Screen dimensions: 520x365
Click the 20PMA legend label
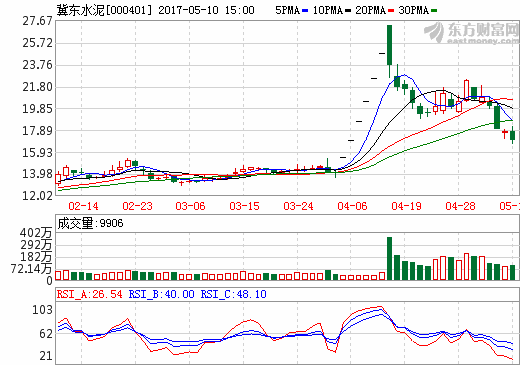point(370,10)
